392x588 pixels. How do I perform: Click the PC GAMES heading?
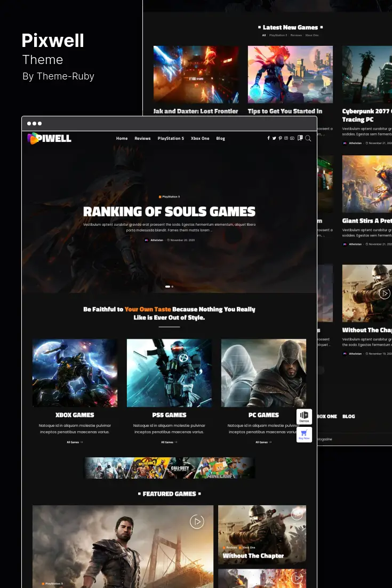point(264,415)
